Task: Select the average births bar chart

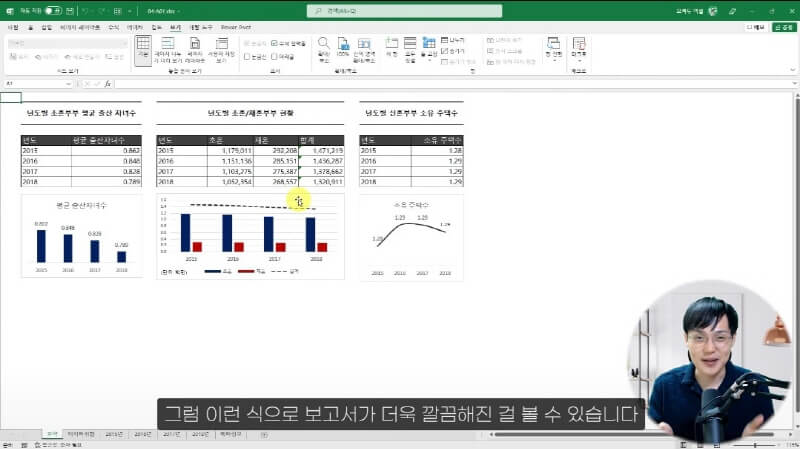Action: pos(82,236)
